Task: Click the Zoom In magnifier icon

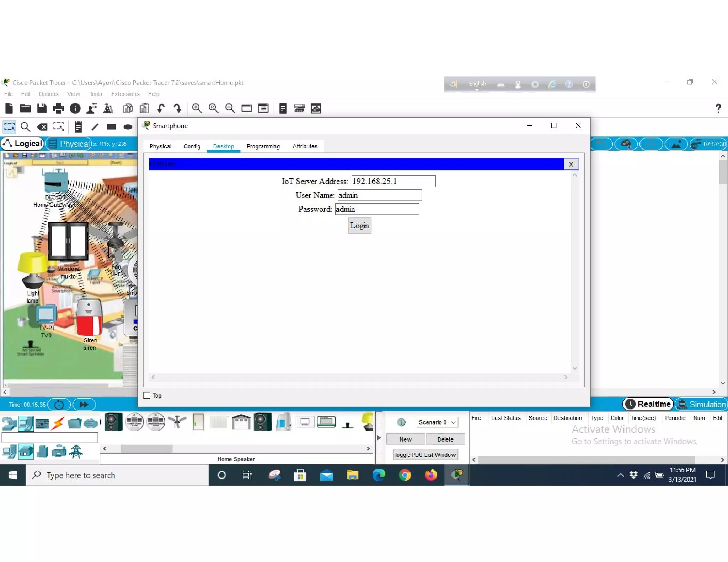Action: pos(197,108)
